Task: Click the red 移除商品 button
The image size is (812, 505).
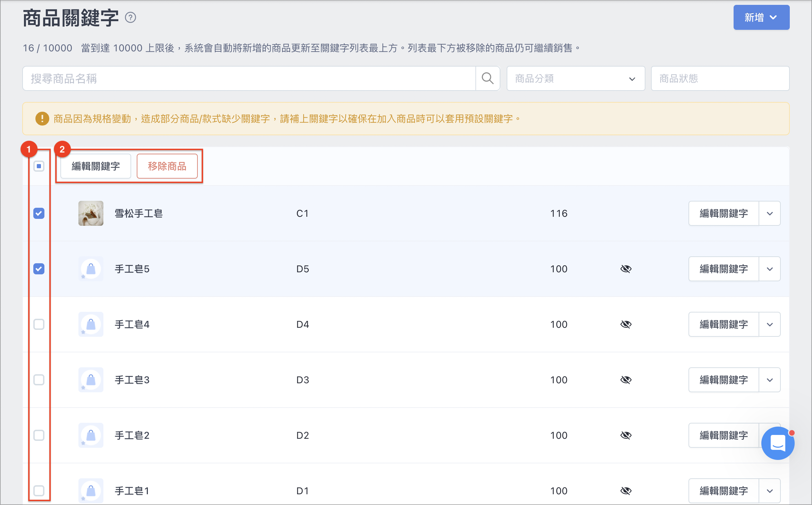Action: coord(167,166)
